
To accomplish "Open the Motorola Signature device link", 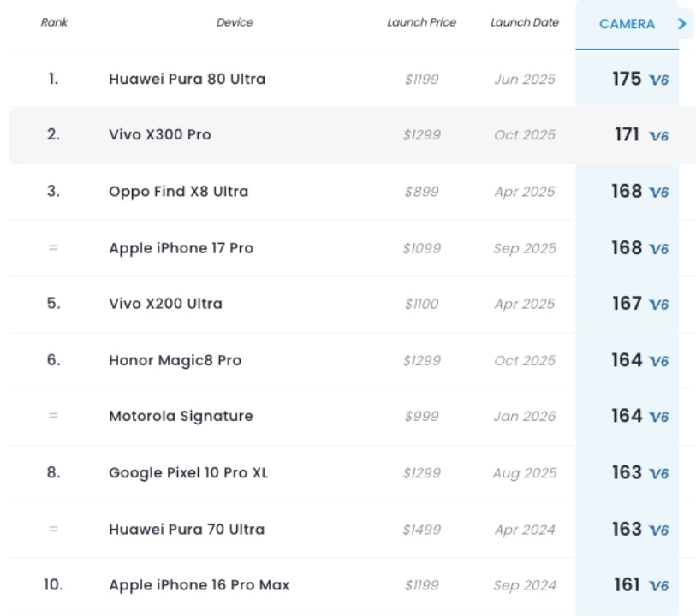I will click(181, 416).
